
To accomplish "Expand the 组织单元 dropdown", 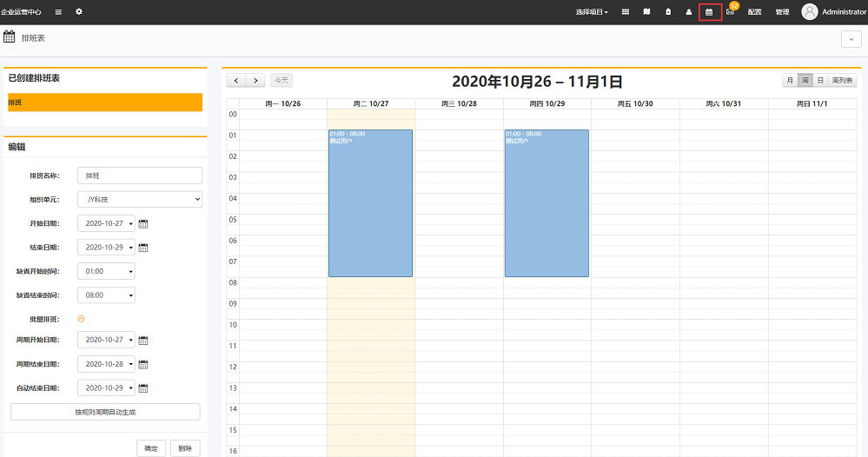I will pos(139,200).
